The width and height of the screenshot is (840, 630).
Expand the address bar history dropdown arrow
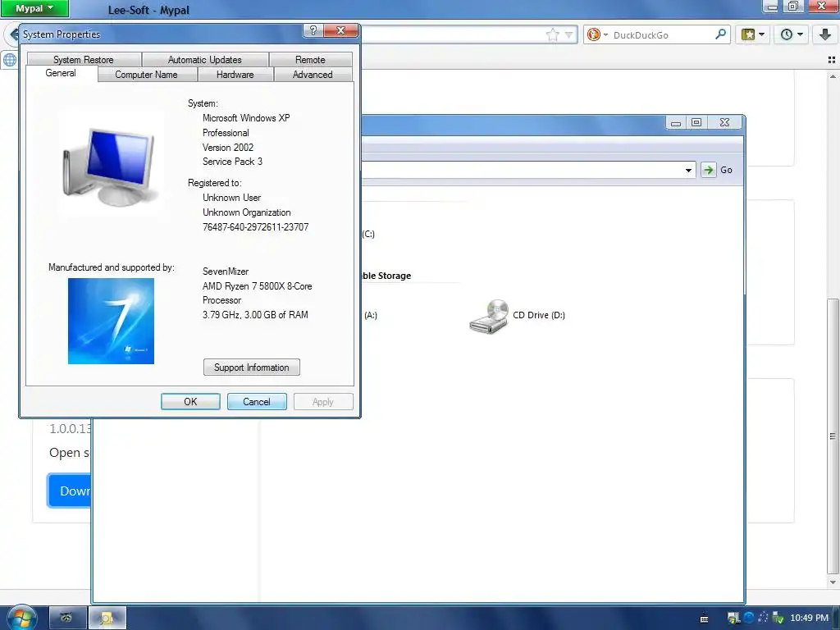tap(569, 34)
